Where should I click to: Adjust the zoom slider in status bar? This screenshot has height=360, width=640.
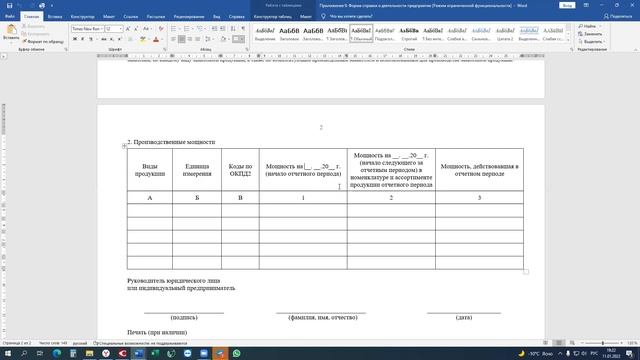coord(602,343)
